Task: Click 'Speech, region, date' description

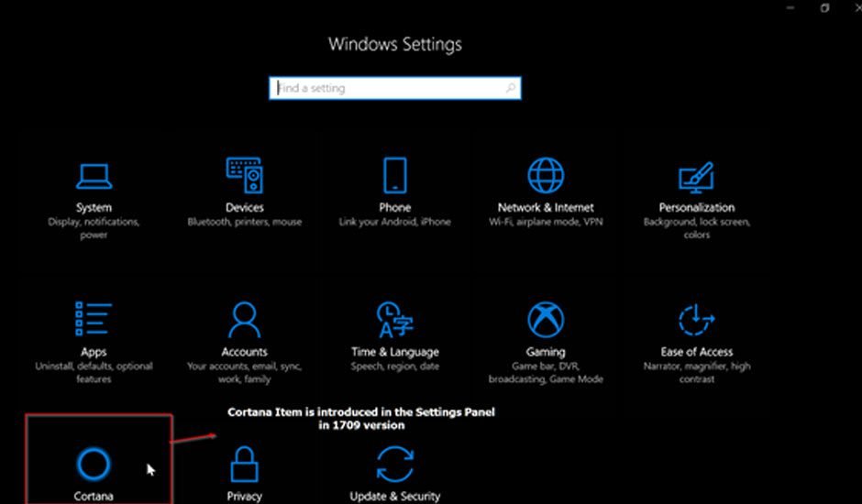Action: [x=394, y=366]
